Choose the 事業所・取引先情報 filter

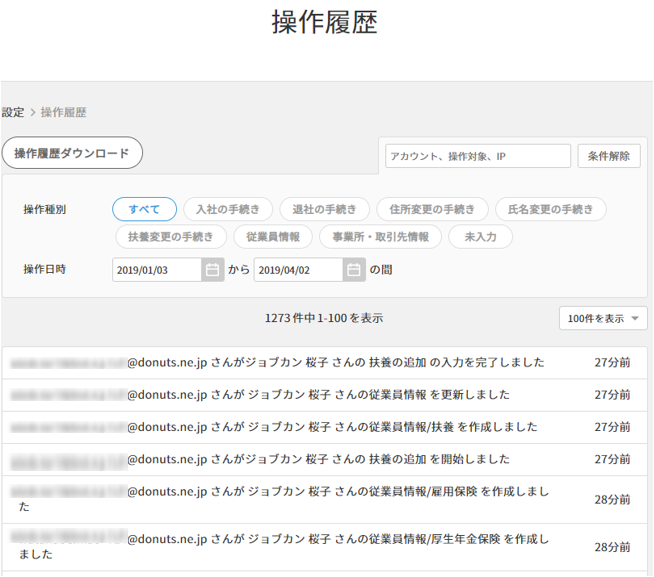[380, 237]
